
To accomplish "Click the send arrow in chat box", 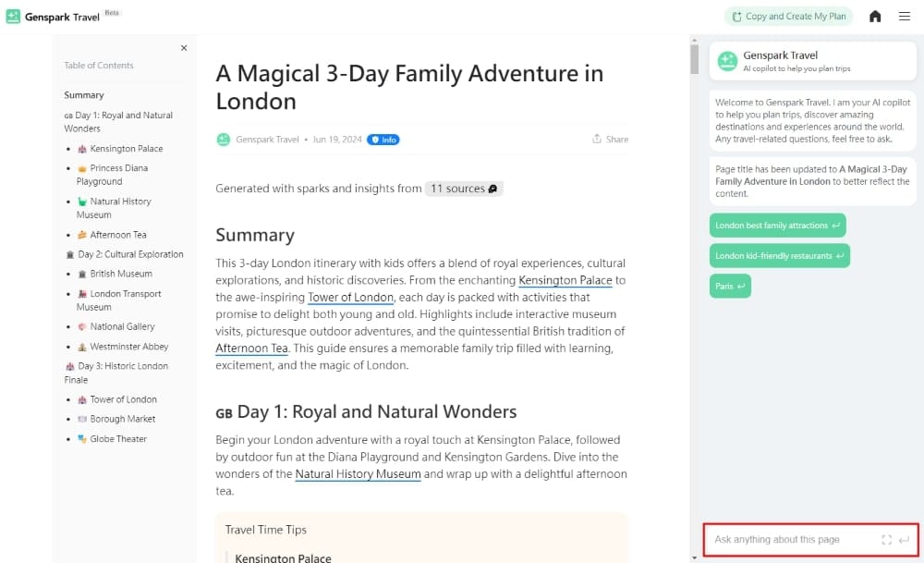I will 904,539.
